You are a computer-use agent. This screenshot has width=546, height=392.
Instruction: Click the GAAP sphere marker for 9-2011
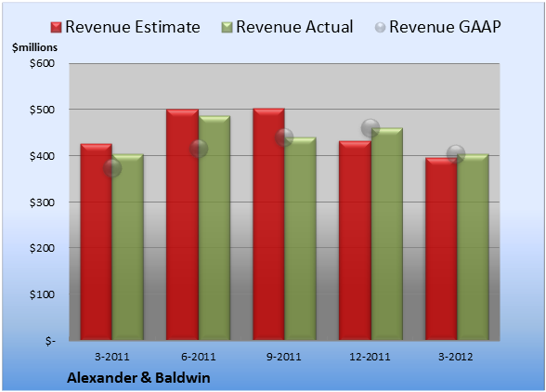[x=284, y=137]
